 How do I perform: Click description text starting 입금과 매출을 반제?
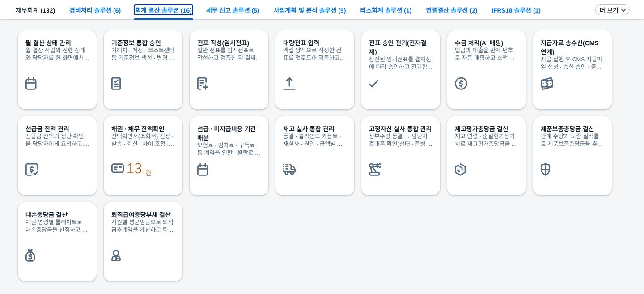point(485,54)
